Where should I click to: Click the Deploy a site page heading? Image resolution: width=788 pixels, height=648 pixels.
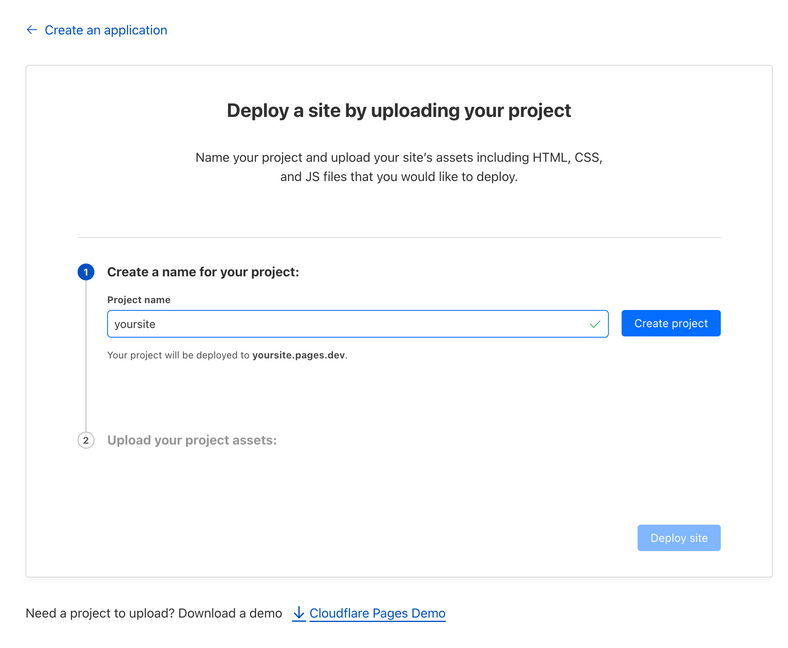click(x=399, y=110)
